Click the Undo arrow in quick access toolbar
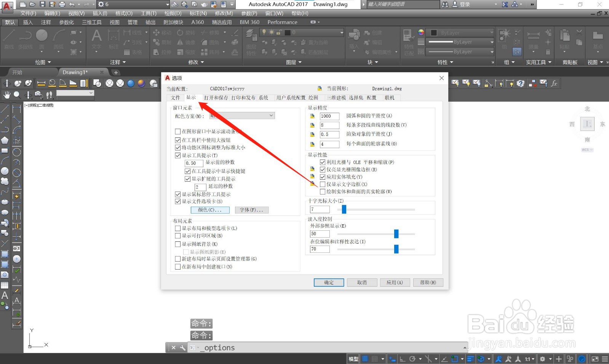 [x=72, y=4]
